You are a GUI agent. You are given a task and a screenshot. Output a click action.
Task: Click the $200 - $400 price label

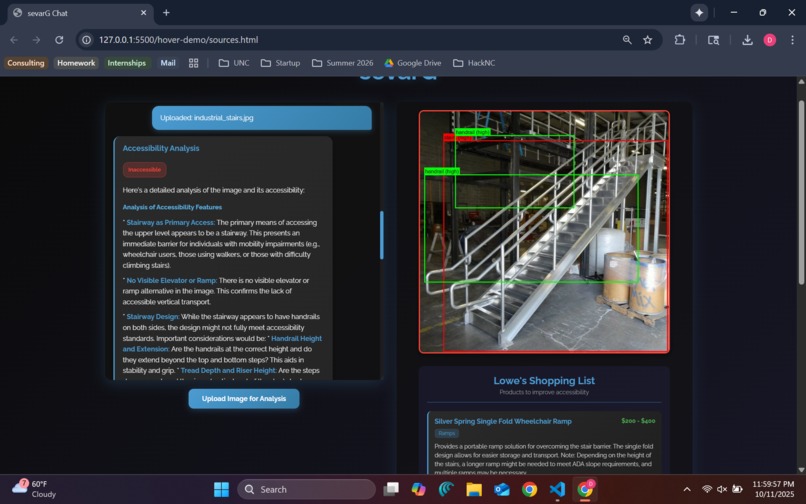pyautogui.click(x=638, y=421)
